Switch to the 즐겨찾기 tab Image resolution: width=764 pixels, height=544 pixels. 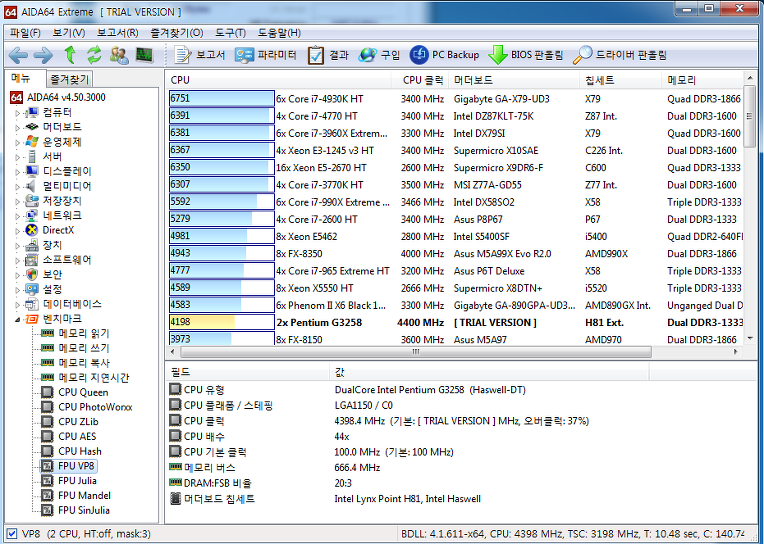(x=70, y=79)
